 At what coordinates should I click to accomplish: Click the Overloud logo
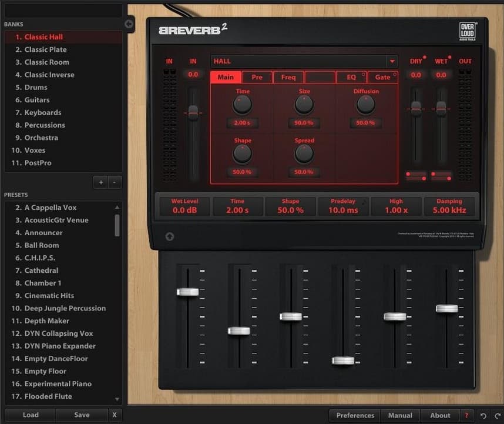pyautogui.click(x=468, y=31)
